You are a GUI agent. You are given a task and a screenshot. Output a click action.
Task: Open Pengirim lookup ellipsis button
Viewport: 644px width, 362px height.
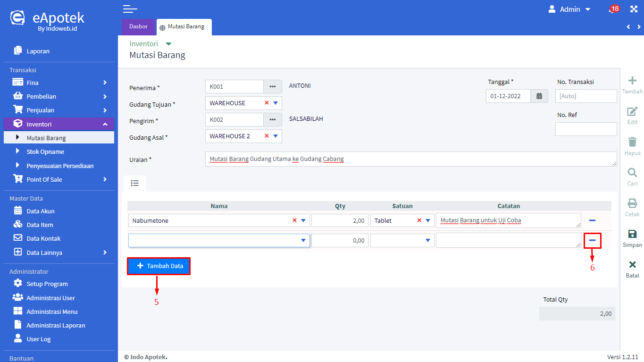click(x=272, y=120)
